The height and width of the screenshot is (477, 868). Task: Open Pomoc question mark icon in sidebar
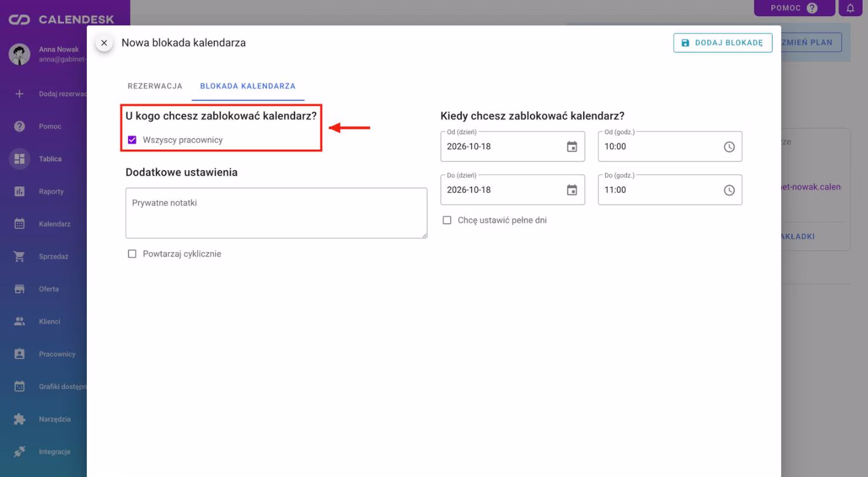click(x=19, y=126)
